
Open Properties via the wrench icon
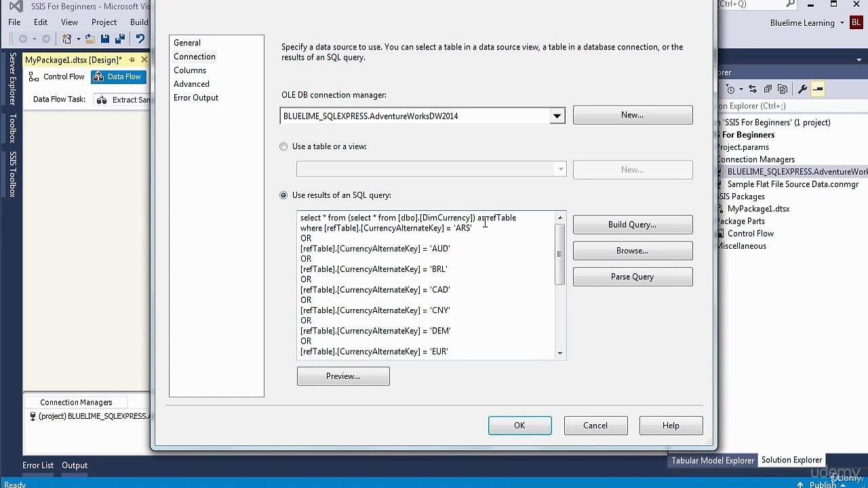[803, 89]
